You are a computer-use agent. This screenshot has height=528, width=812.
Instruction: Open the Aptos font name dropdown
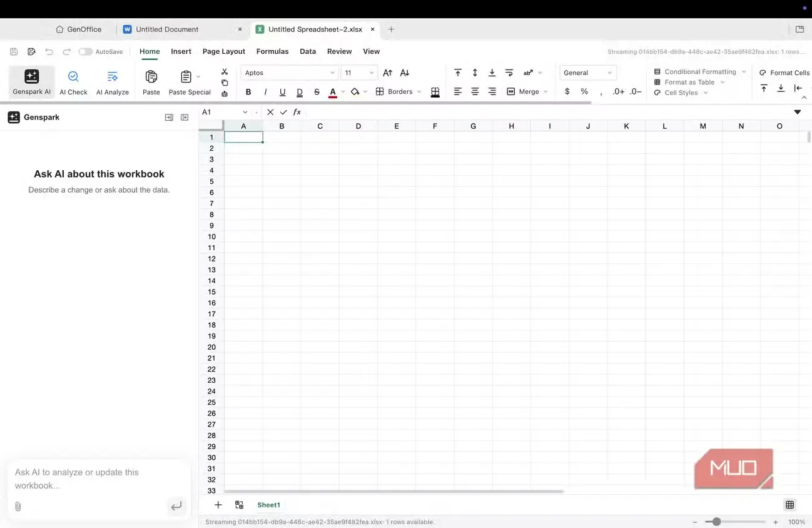tap(289, 73)
